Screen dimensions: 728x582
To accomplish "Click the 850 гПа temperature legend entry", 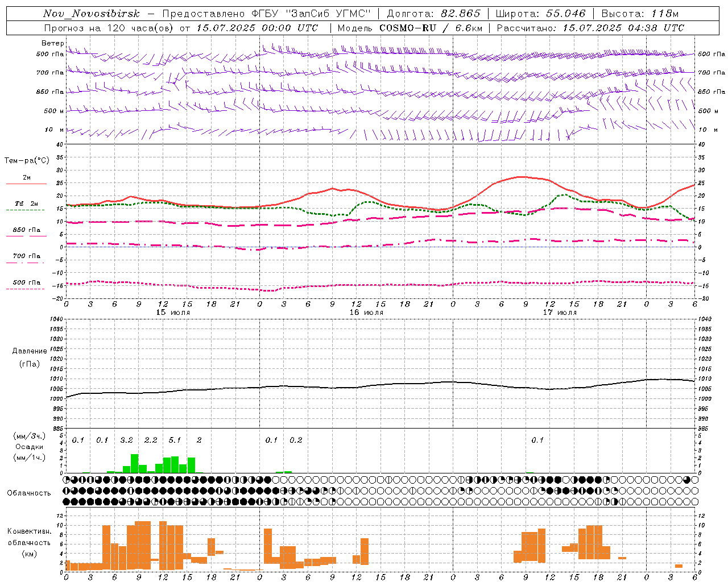I will point(27,230).
